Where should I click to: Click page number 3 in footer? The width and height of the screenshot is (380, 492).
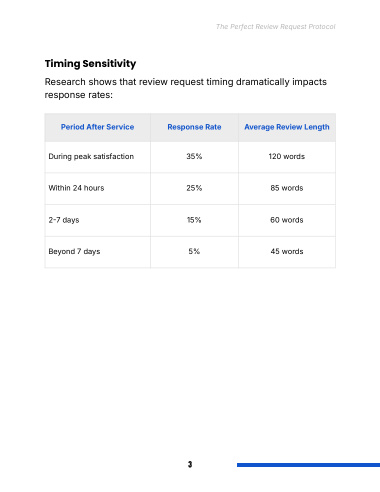point(190,464)
